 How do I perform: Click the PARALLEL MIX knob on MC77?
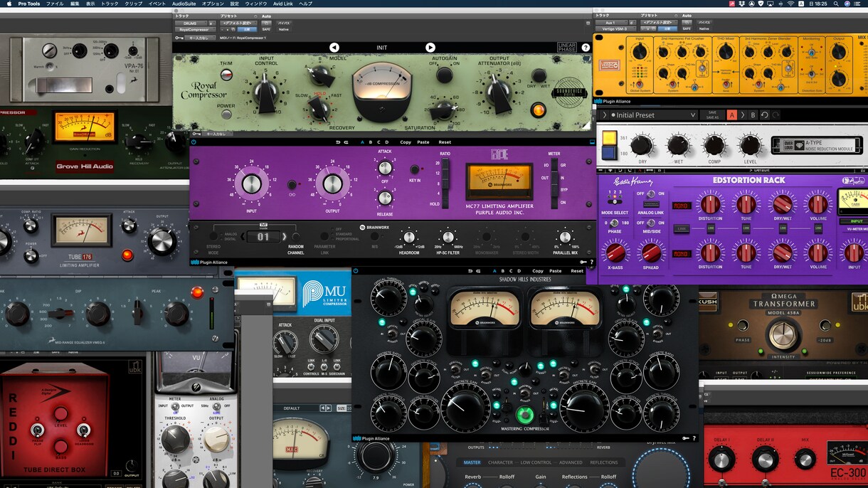tap(564, 237)
